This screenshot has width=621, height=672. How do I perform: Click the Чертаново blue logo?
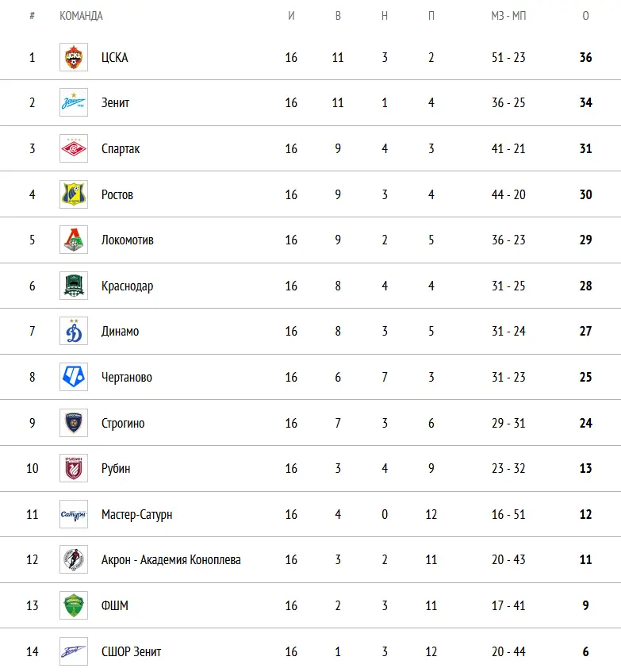(x=74, y=377)
